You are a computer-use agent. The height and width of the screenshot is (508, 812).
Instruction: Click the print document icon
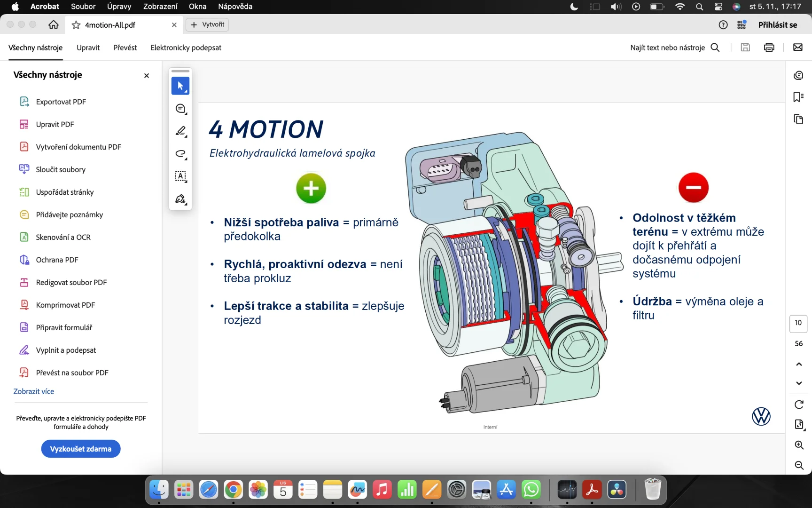click(769, 48)
